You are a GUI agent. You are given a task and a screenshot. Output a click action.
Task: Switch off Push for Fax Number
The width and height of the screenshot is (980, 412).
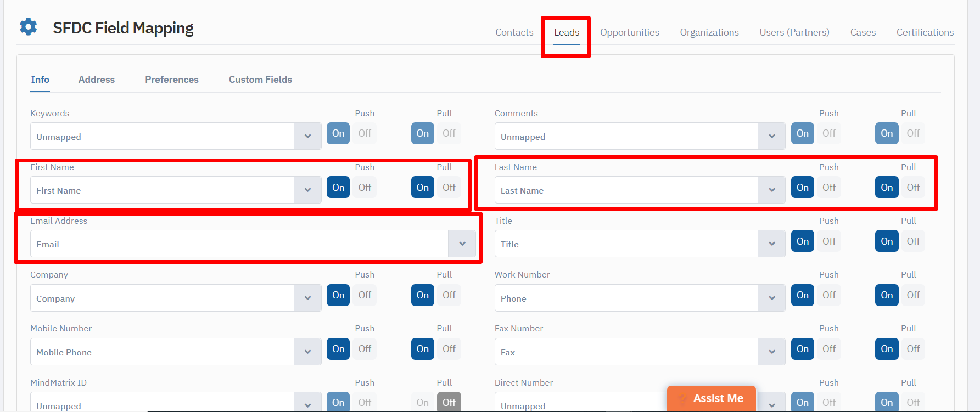tap(829, 349)
